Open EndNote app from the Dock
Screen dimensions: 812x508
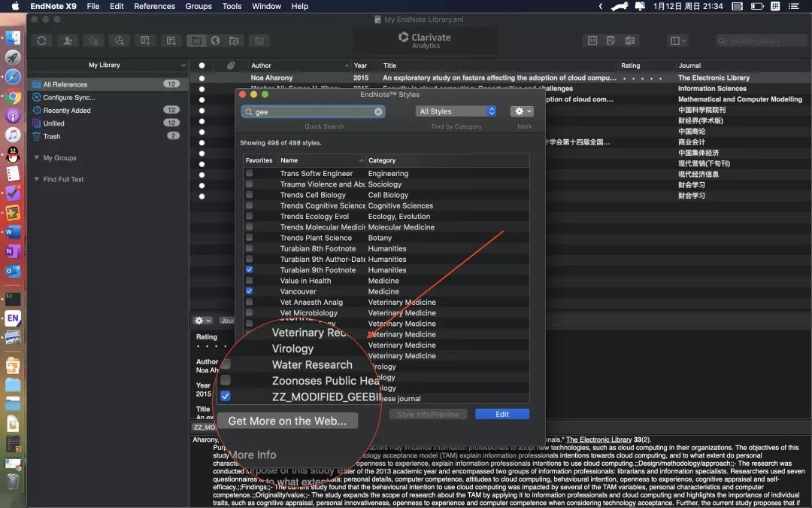(13, 318)
